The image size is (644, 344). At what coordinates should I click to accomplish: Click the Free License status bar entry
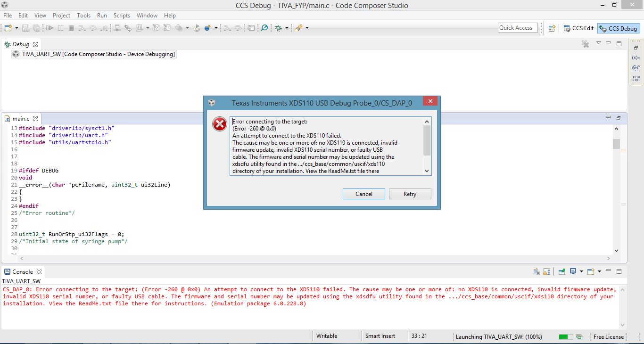[x=608, y=337]
